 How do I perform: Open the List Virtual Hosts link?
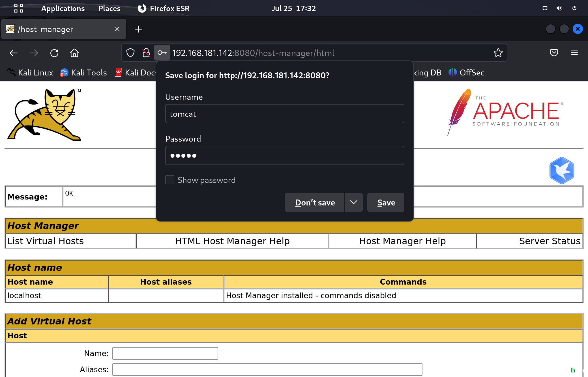point(46,241)
